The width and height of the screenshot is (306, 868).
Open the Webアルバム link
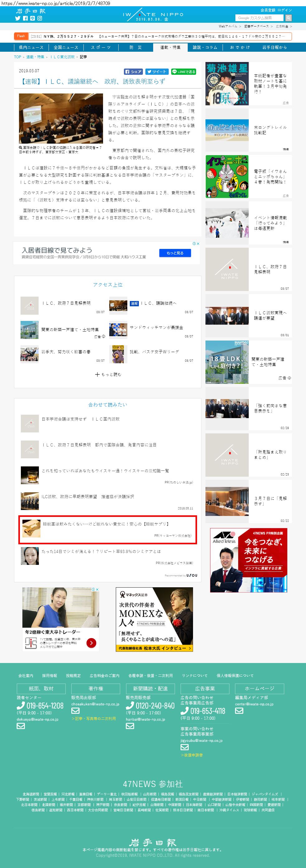pos(228,26)
